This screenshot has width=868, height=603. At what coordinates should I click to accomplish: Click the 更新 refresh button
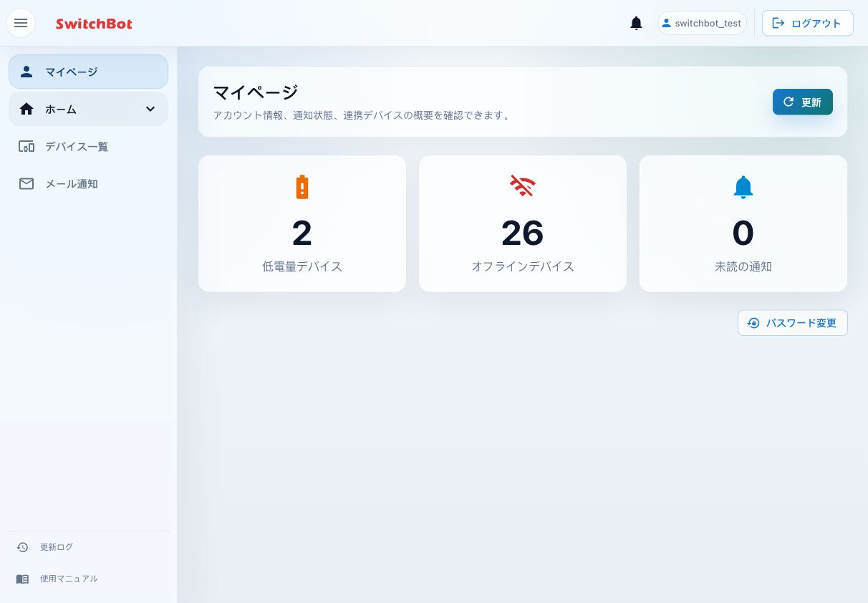coord(802,102)
